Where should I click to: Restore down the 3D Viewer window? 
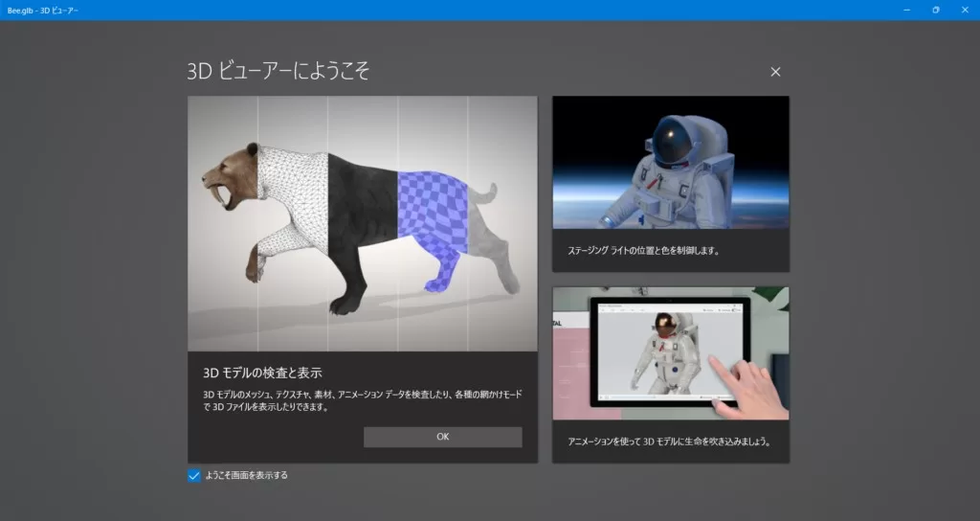click(x=935, y=10)
